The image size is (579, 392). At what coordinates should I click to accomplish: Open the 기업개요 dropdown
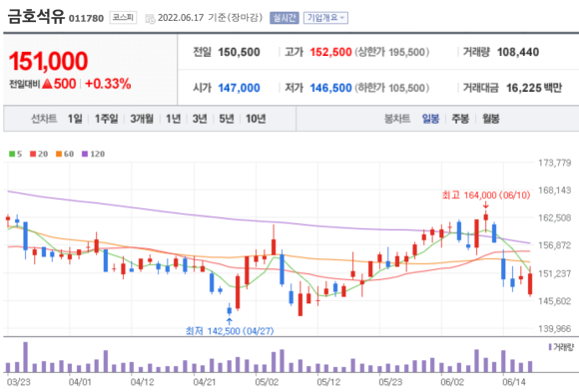(325, 18)
